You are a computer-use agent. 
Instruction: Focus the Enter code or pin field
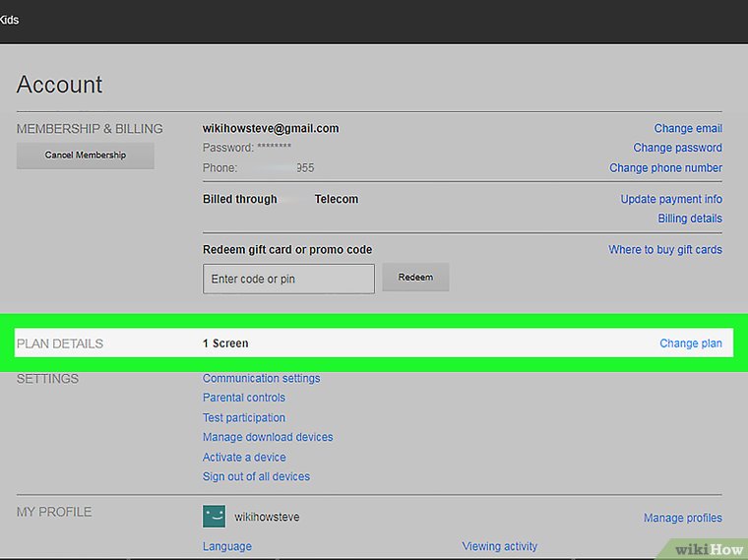coord(288,279)
